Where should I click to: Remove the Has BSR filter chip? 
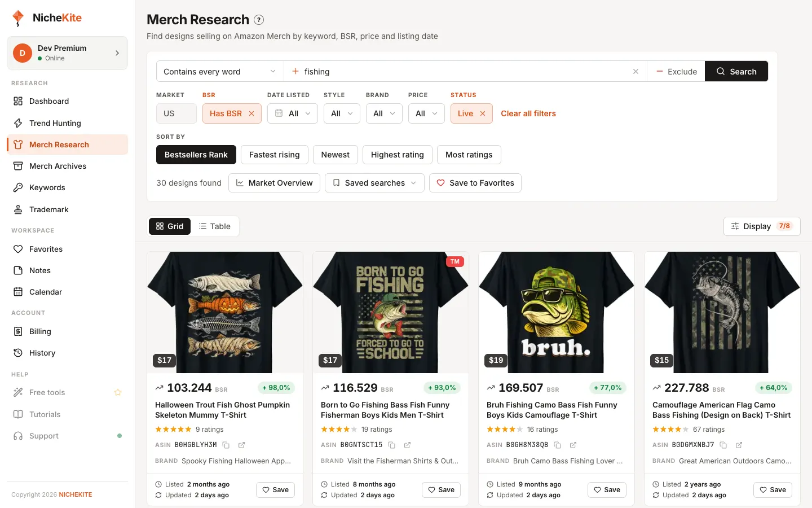pos(251,113)
